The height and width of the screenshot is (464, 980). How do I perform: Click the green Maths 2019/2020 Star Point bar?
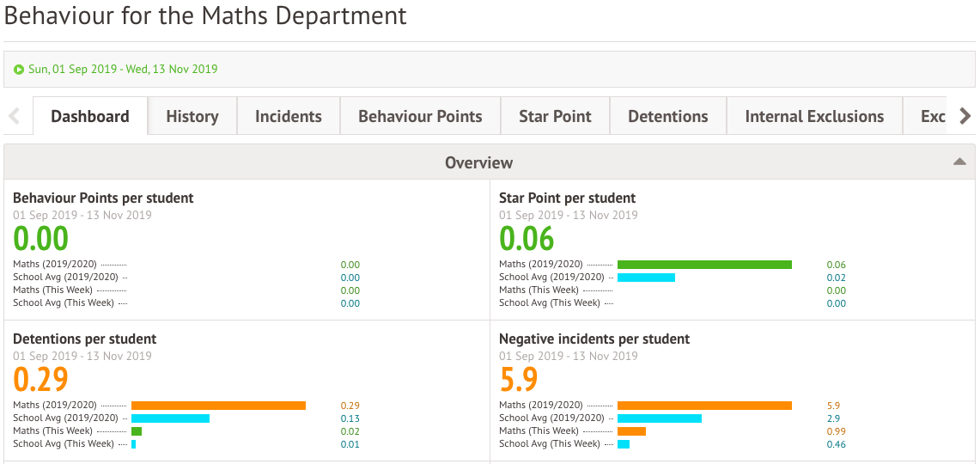(x=704, y=265)
